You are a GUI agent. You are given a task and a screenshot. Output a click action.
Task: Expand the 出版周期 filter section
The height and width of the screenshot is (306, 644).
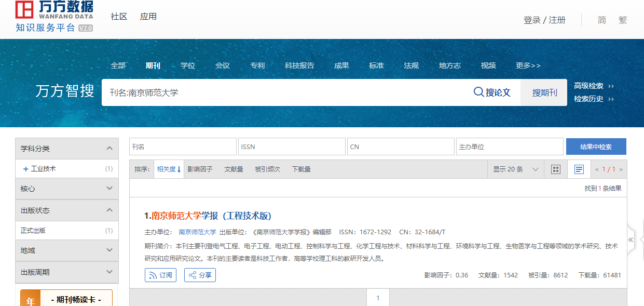point(109,272)
